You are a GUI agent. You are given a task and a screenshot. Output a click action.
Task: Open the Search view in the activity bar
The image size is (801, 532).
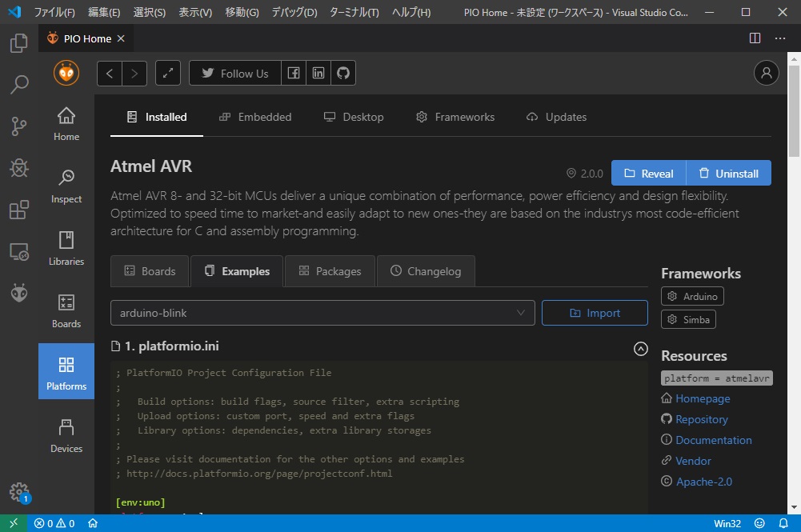(19, 84)
